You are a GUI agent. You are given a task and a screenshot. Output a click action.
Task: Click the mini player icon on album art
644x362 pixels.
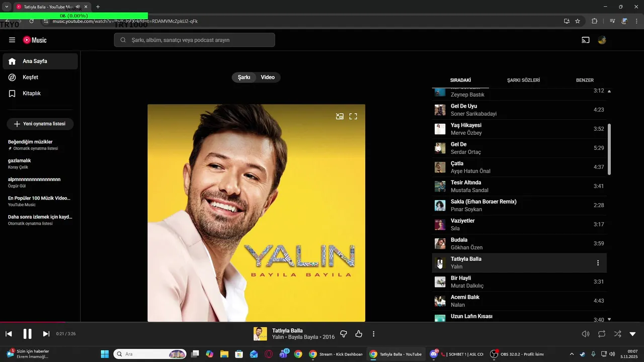[340, 116]
